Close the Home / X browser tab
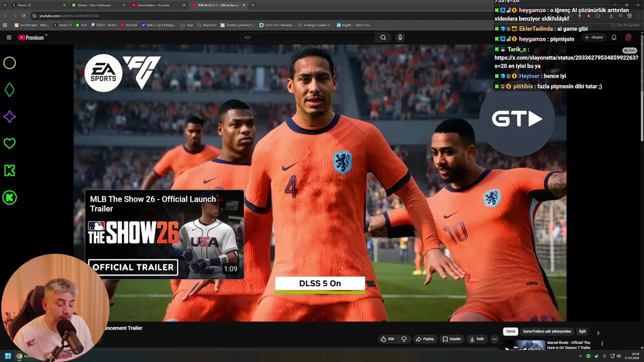Image resolution: width=644 pixels, height=362 pixels. pyautogui.click(x=64, y=5)
